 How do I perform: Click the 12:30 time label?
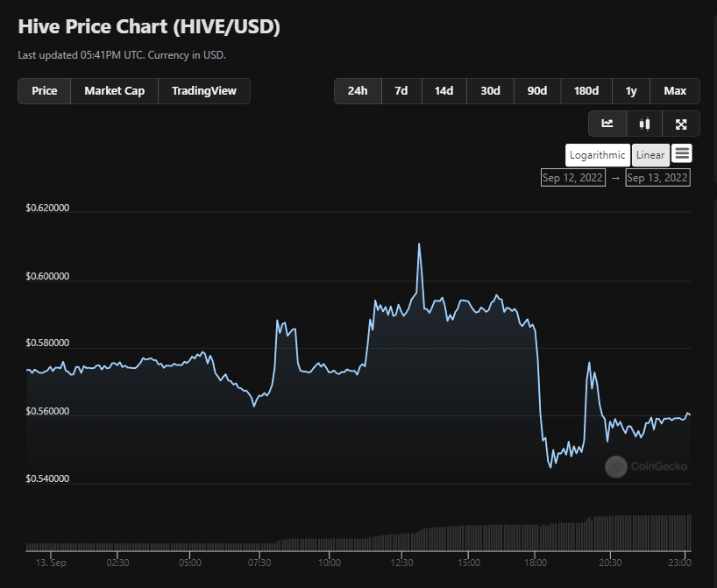pyautogui.click(x=401, y=563)
